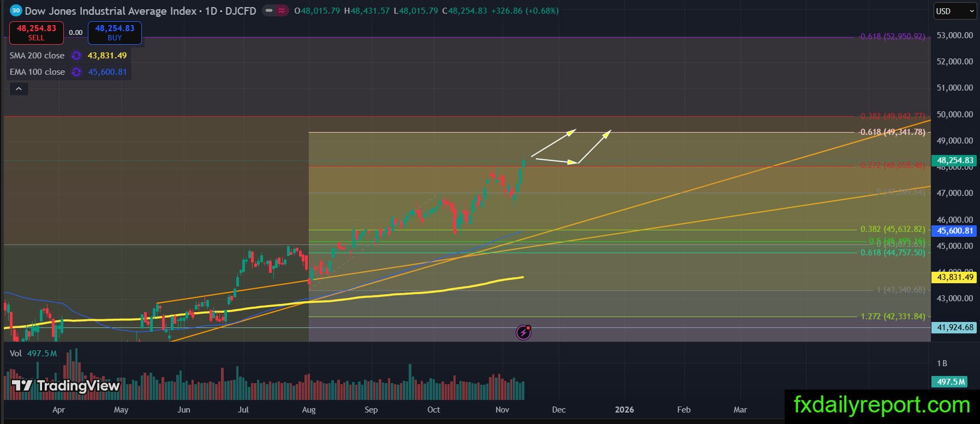Click the Dec label on the time axis
The height and width of the screenshot is (424, 980).
tap(559, 410)
